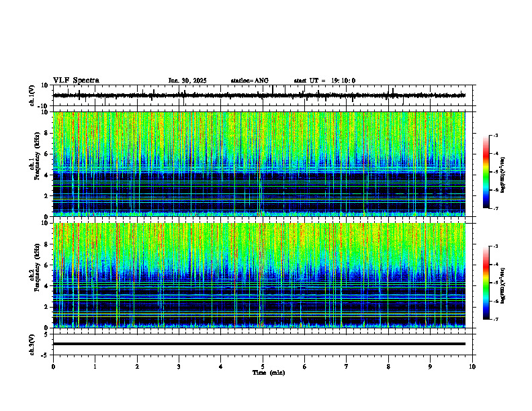The image size is (532, 411).
Task: Click inside the ch.1 frequency spectrogram
Action: [259, 164]
